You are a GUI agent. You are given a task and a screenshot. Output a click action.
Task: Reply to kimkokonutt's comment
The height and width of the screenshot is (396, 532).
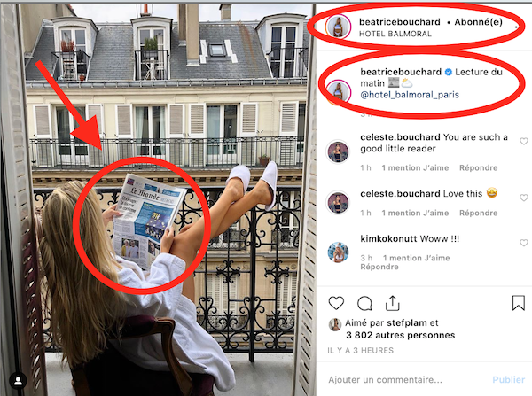[x=379, y=267]
